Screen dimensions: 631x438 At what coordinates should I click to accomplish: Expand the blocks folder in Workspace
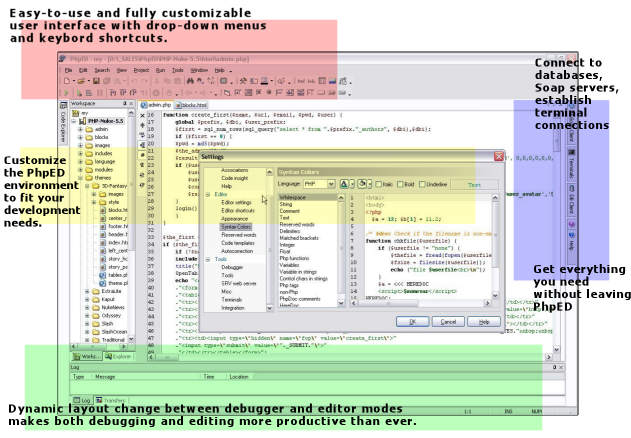(x=80, y=137)
